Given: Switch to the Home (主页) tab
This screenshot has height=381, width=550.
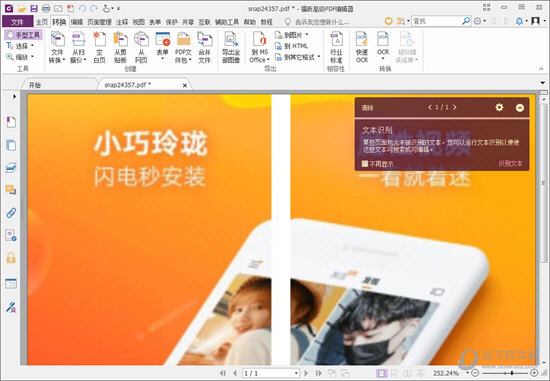Looking at the screenshot, I should click(42, 22).
